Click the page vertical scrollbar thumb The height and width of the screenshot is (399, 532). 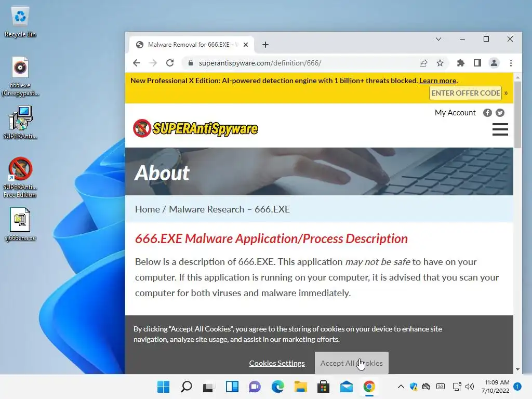[517, 114]
